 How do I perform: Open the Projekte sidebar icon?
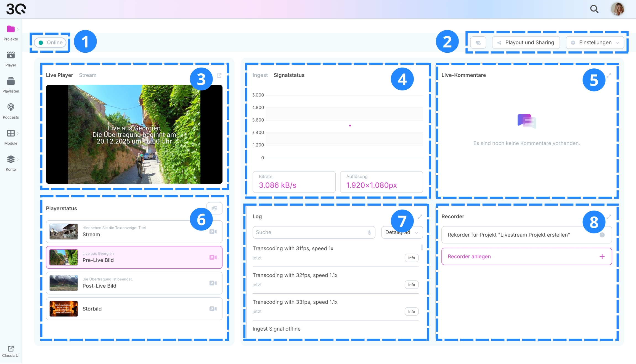tap(11, 29)
